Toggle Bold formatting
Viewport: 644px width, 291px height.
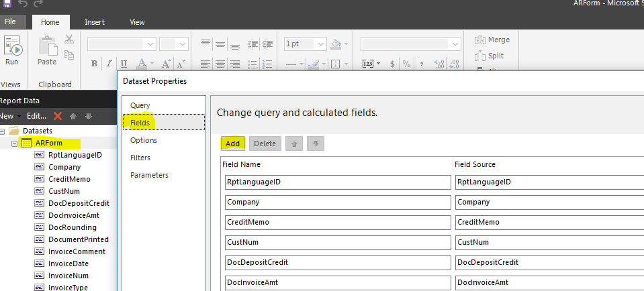94,64
